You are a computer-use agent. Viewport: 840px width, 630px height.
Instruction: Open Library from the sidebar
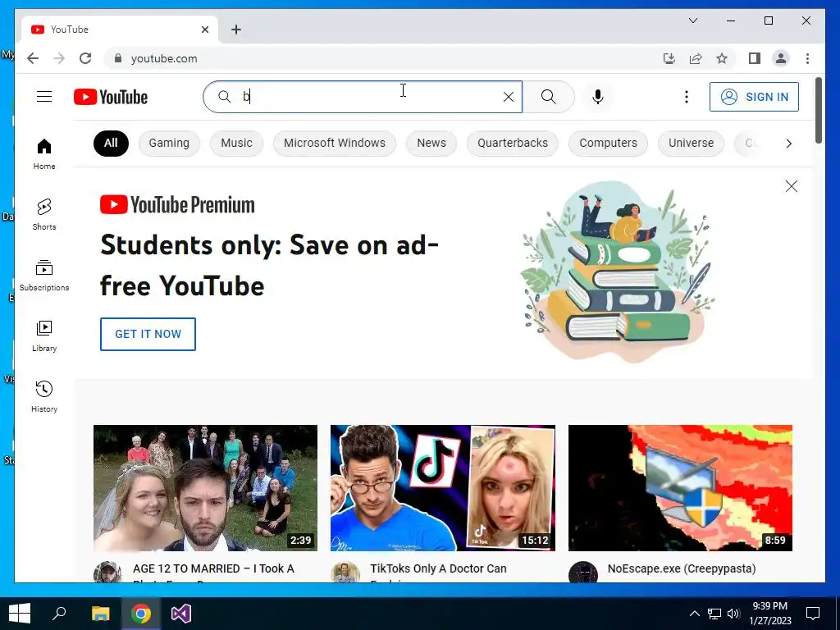point(44,336)
